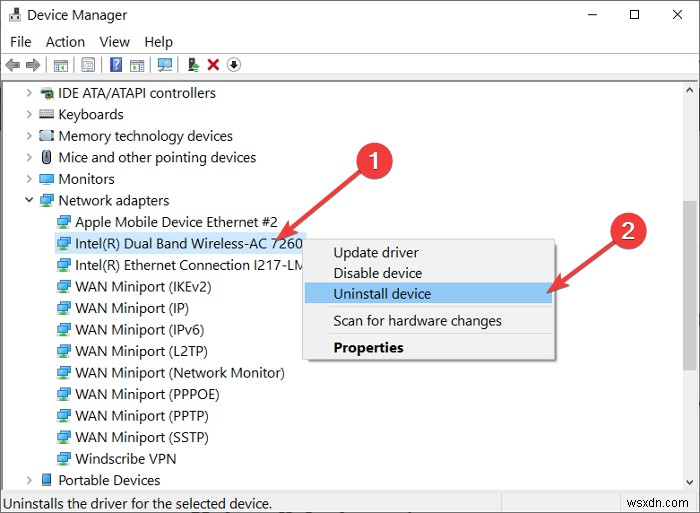Image resolution: width=700 pixels, height=513 pixels.
Task: Click the vertical scrollbar thumb
Action: [x=689, y=285]
